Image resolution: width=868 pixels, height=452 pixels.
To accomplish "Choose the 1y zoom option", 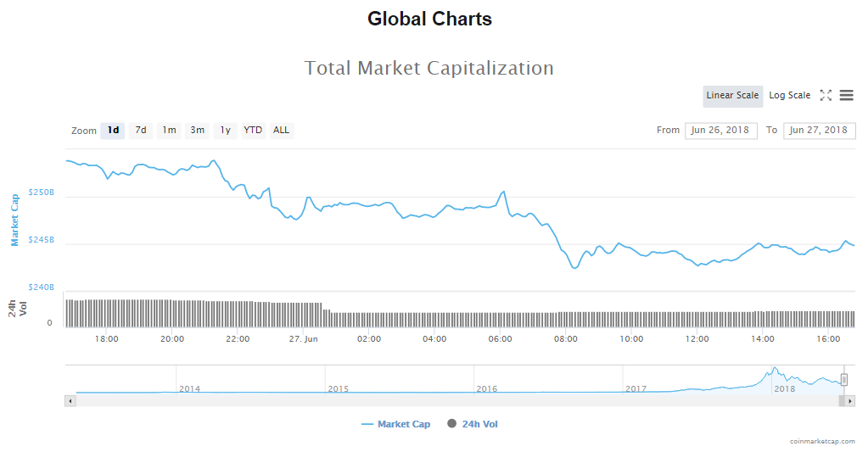I will [x=225, y=131].
